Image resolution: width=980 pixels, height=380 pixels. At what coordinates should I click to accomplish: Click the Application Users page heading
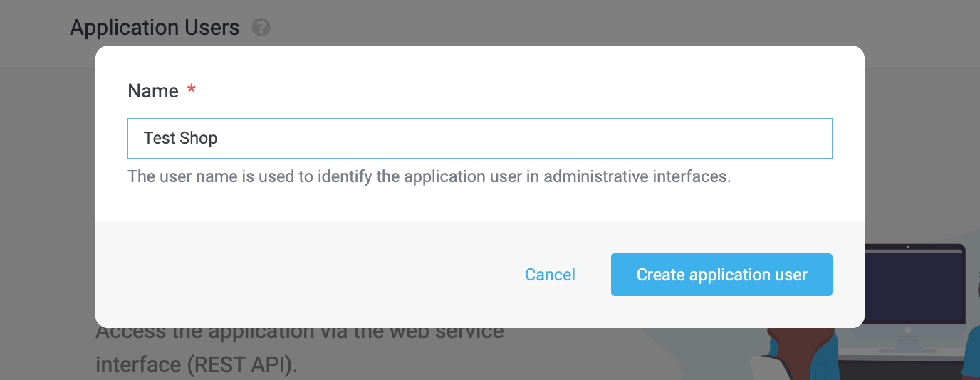(155, 28)
